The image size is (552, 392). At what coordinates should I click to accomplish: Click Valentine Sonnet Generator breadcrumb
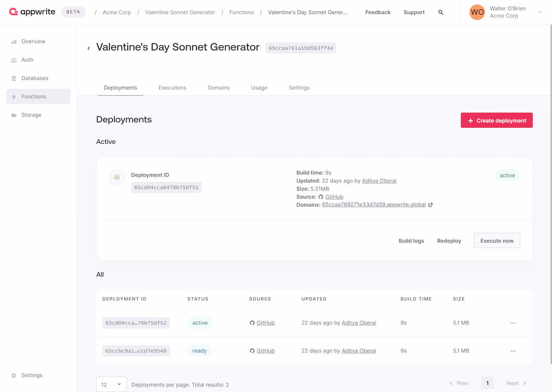tap(180, 12)
